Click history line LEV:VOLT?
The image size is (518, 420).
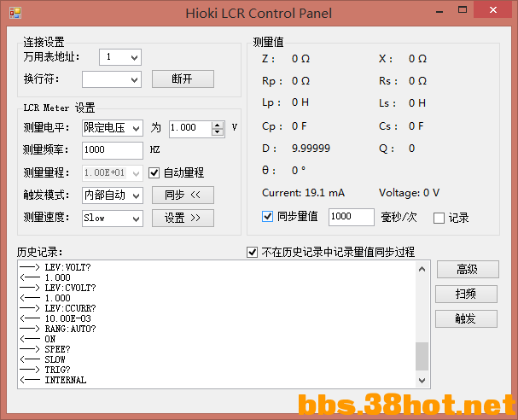67,267
